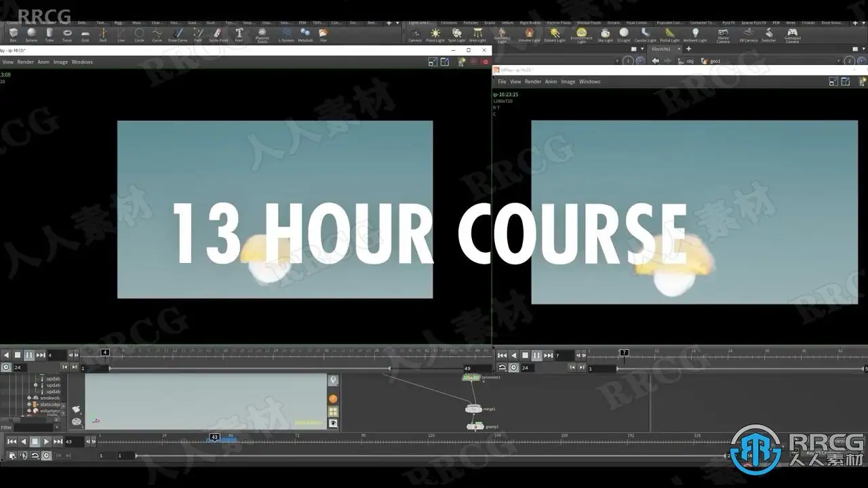Viewport: 868px width, 488px height.
Task: Open Windows menu in left MPlay window
Action: tap(82, 62)
